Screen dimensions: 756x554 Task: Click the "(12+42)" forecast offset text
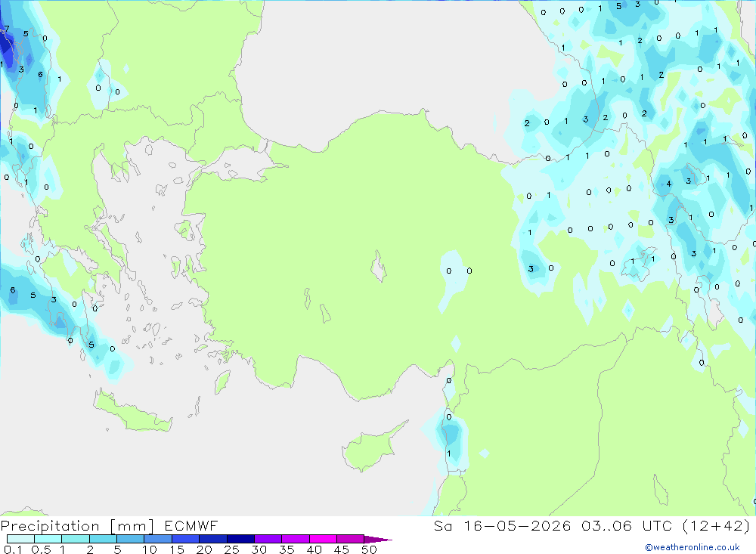tap(716, 526)
